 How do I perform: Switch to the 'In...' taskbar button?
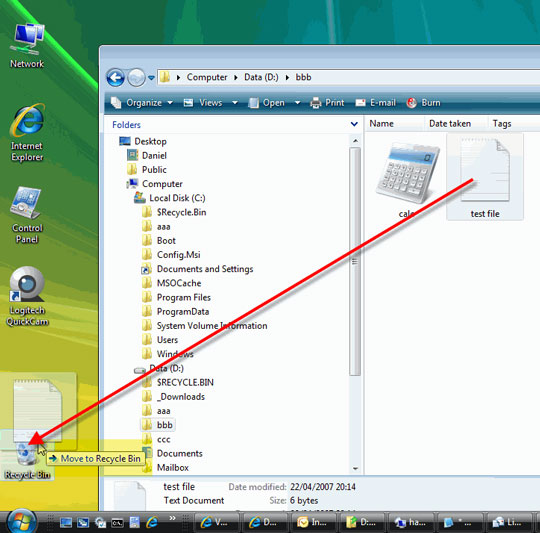point(313,522)
